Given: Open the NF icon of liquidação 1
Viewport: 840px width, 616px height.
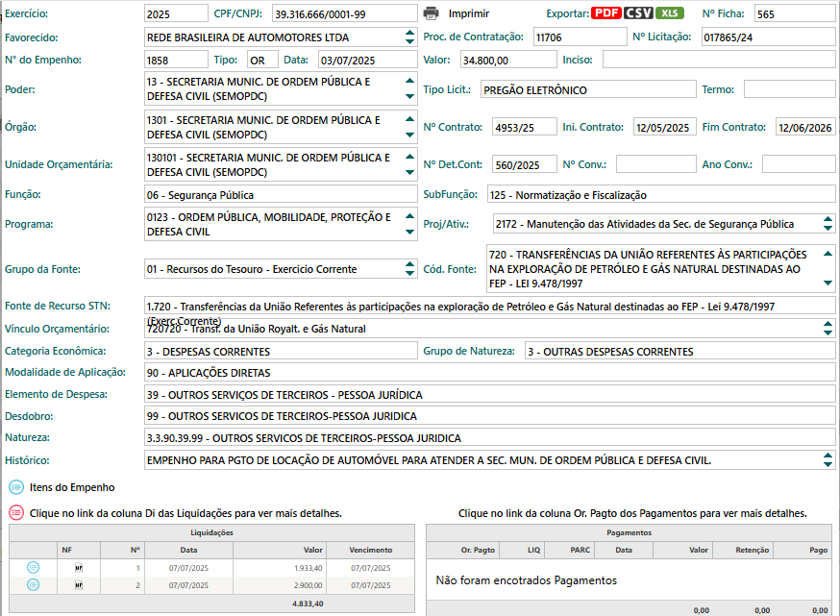Looking at the screenshot, I should click(x=79, y=568).
